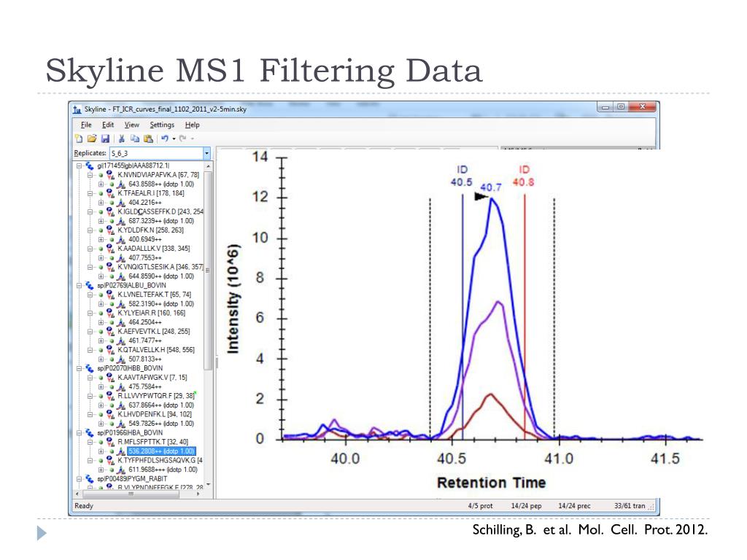This screenshot has width=747, height=560.
Task: Click peptide icon beside K.LVNELTEFAK.T
Action: click(x=111, y=295)
